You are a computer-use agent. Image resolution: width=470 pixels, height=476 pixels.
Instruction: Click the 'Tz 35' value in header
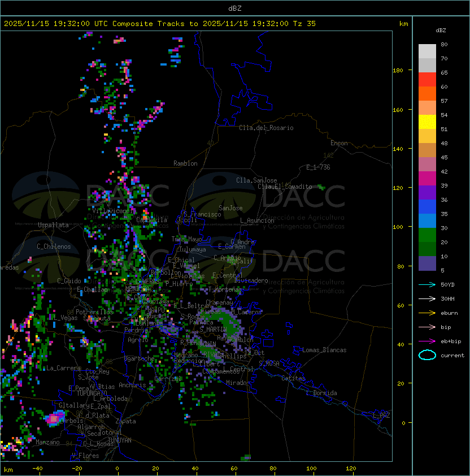304,24
